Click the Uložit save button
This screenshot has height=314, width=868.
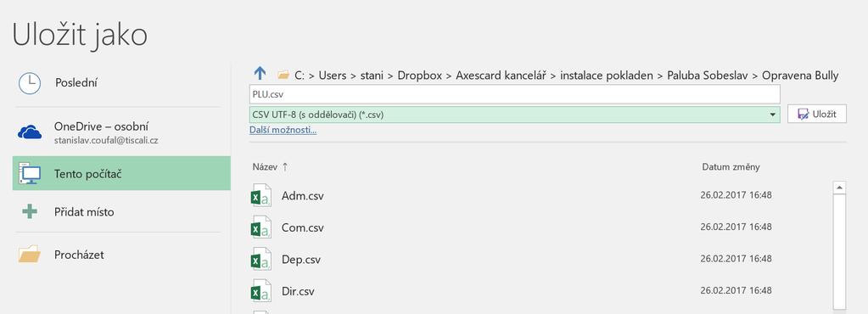[x=816, y=114]
